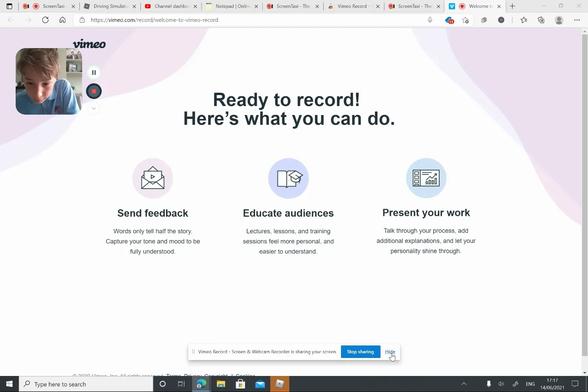Open a new browser tab
The width and height of the screenshot is (588, 392).
[512, 6]
